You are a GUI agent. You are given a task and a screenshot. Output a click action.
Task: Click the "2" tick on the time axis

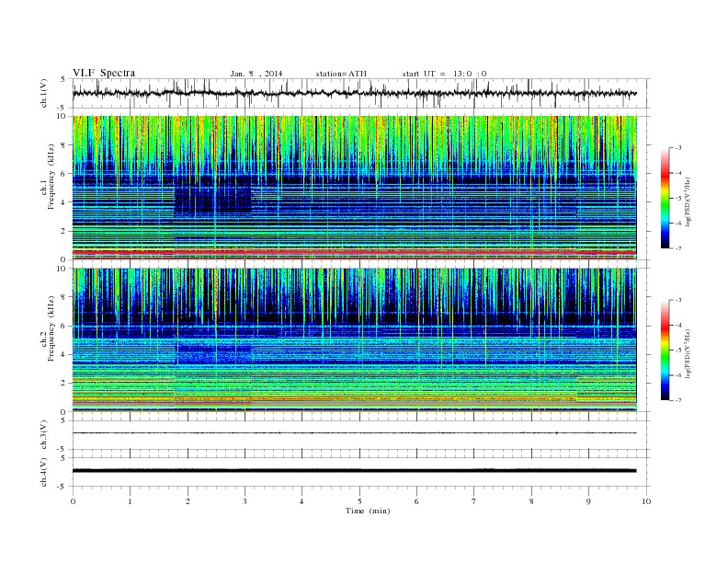point(188,501)
